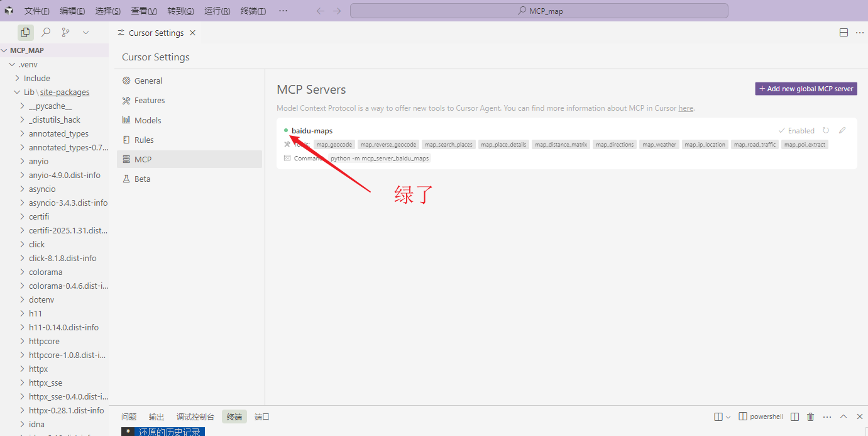Click the map_road_traffic tool tag

[x=755, y=145]
